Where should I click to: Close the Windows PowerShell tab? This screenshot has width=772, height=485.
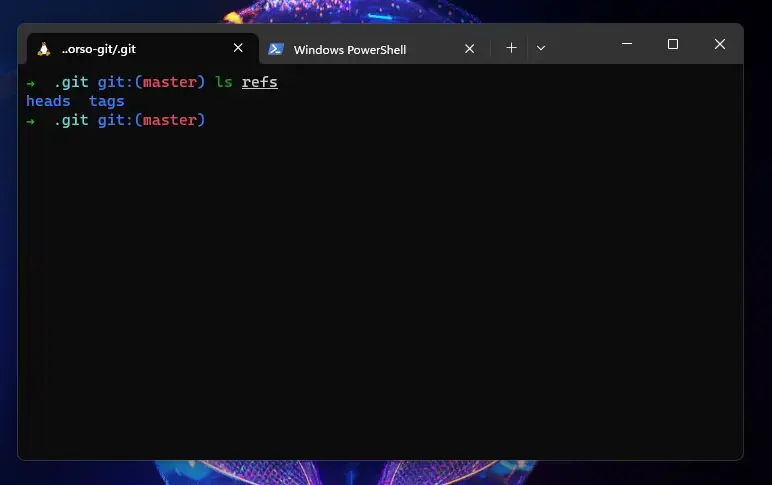(470, 49)
